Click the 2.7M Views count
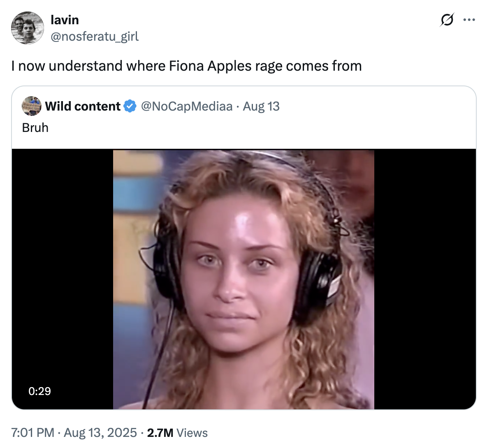 click(160, 433)
